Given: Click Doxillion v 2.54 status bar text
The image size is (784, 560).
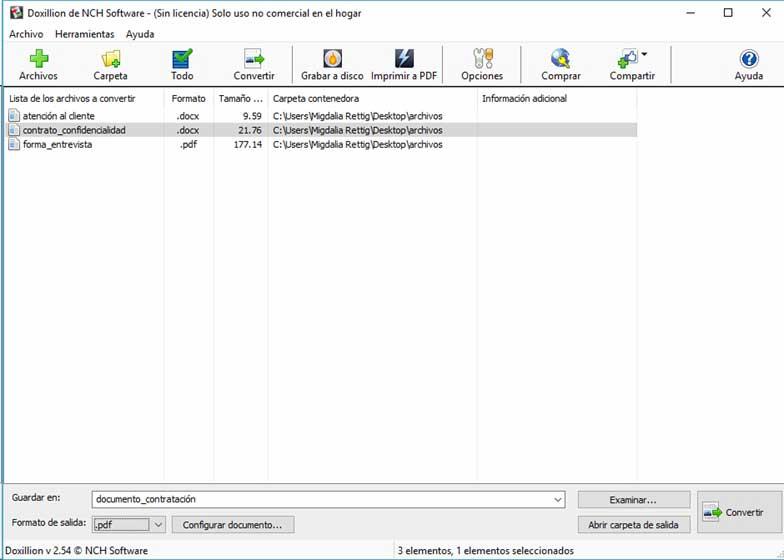Looking at the screenshot, I should (76, 551).
